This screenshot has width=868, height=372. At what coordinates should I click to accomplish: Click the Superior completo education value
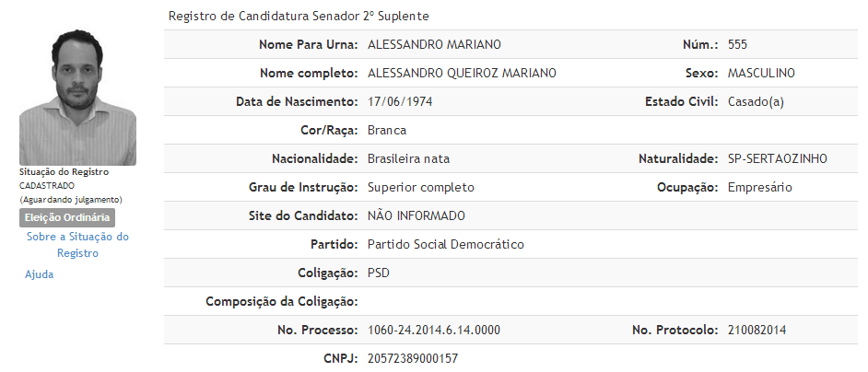point(421,188)
